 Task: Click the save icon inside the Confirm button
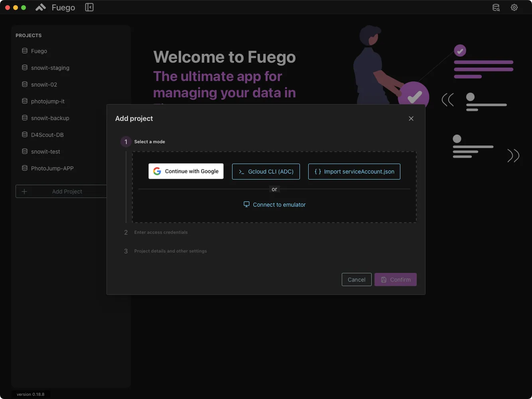pyautogui.click(x=383, y=279)
